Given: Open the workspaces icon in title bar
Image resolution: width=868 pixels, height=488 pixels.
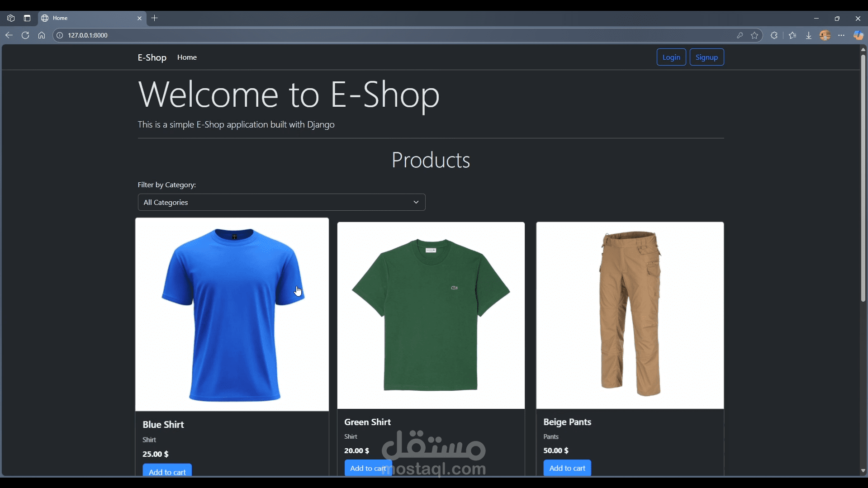Looking at the screenshot, I should pyautogui.click(x=11, y=18).
